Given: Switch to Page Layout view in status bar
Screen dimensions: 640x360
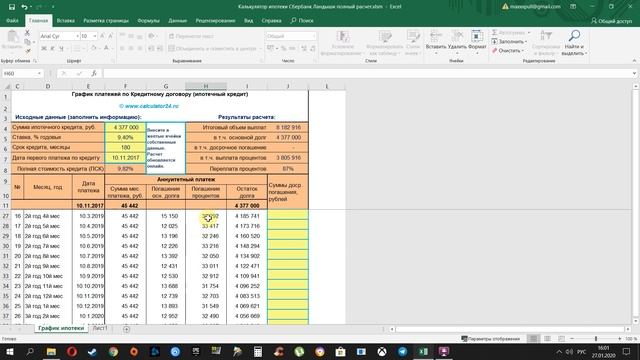Looking at the screenshot, I should pyautogui.click(x=547, y=339).
